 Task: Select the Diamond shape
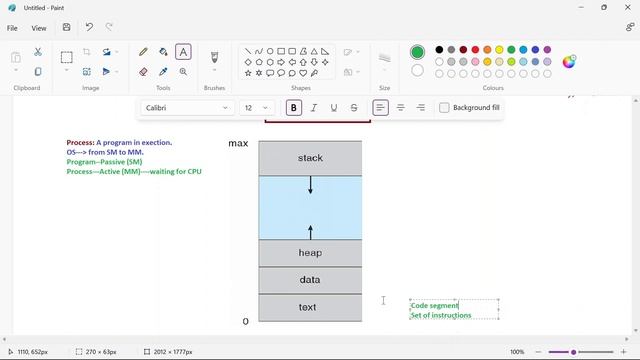(x=248, y=62)
